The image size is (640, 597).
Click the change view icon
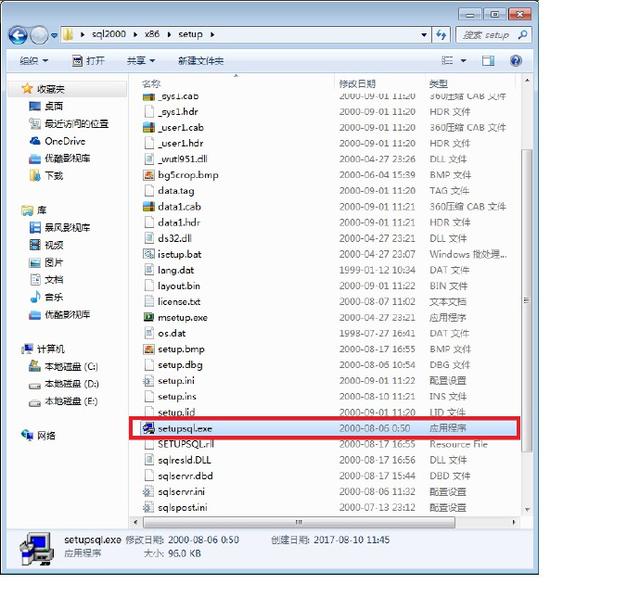point(448,61)
